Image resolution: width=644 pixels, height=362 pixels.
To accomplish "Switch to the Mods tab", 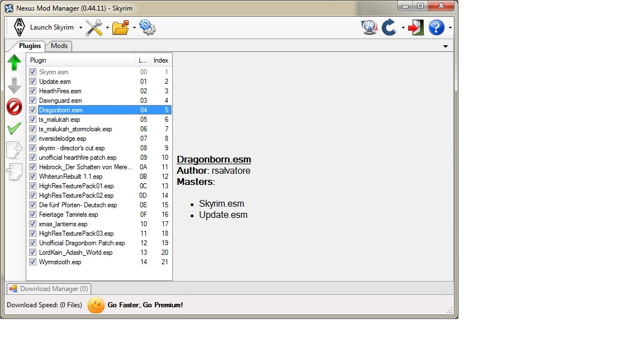I will point(59,46).
